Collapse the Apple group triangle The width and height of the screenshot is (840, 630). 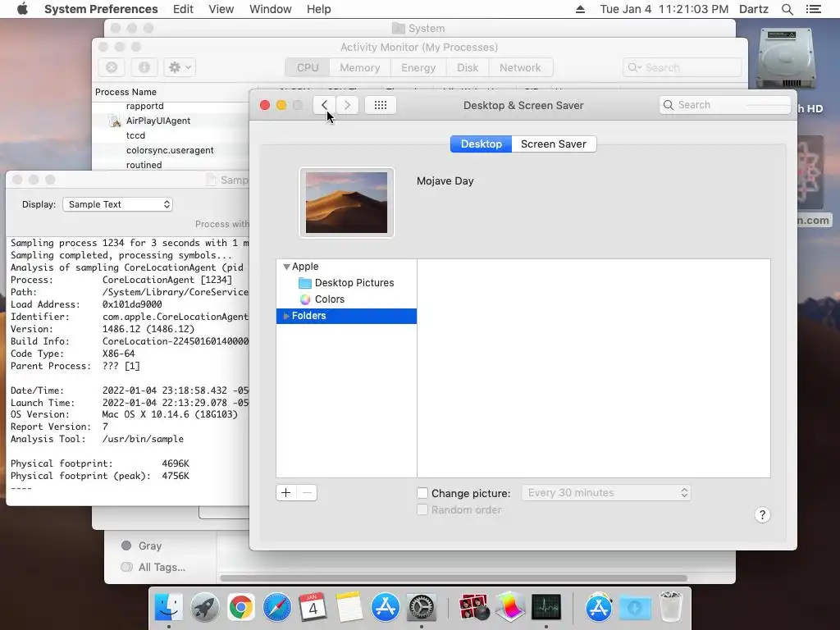point(286,267)
